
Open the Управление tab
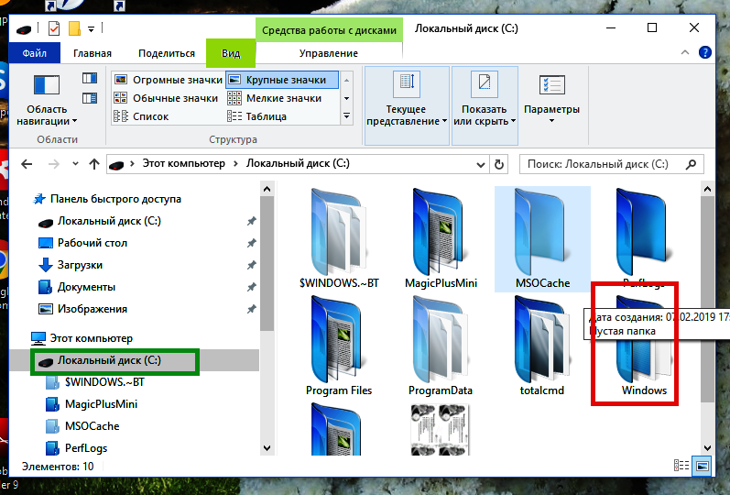329,53
